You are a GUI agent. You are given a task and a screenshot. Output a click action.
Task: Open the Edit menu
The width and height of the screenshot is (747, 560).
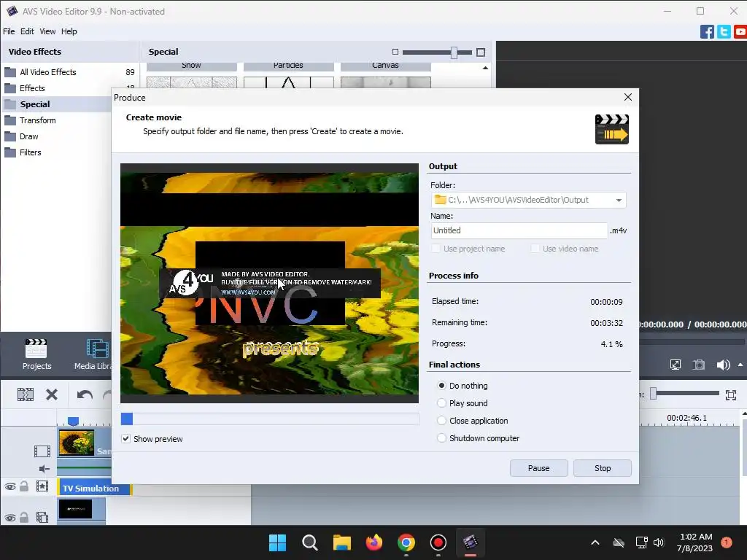pos(27,31)
